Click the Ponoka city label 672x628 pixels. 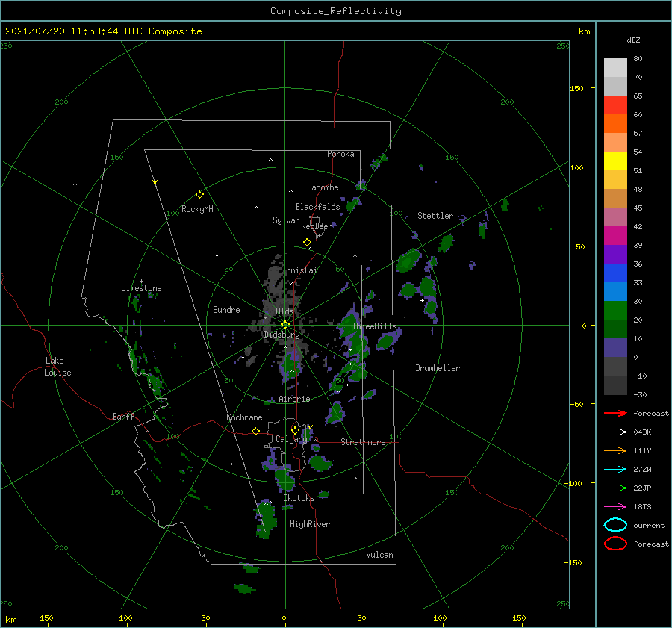[x=340, y=154]
